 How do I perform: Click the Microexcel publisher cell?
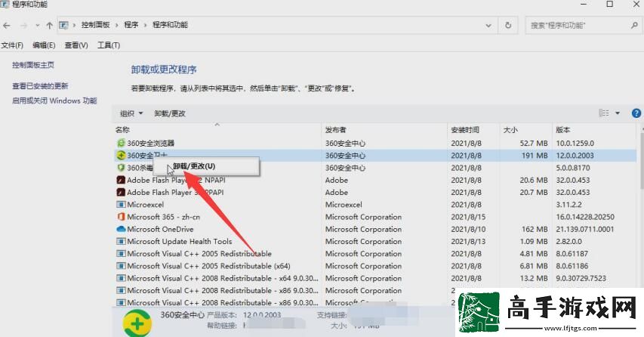pyautogui.click(x=344, y=204)
